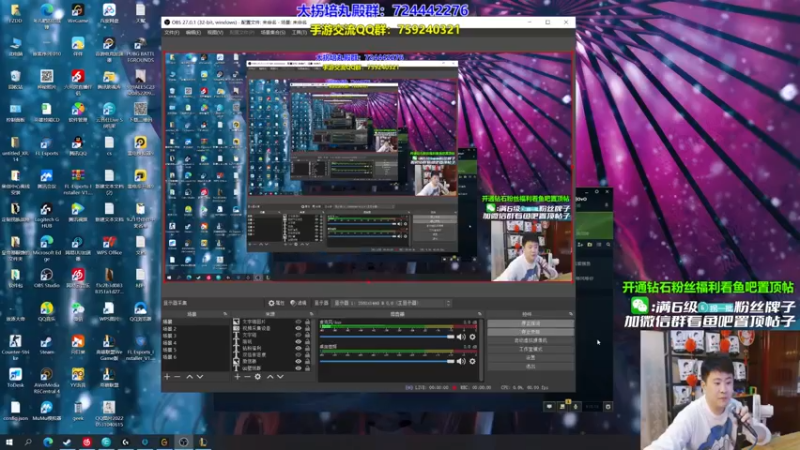Open Windows taskbar search
The width and height of the screenshot is (800, 450).
(28, 442)
